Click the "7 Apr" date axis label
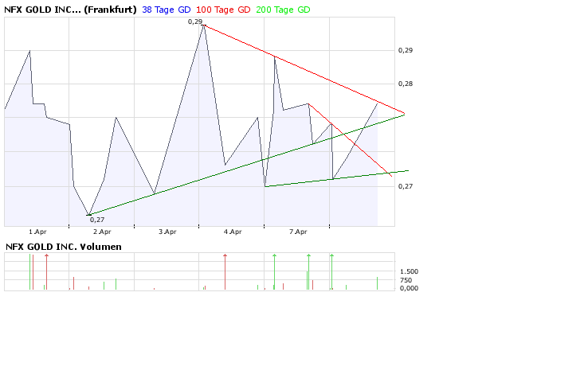This screenshot has width=588, height=378. click(x=298, y=232)
